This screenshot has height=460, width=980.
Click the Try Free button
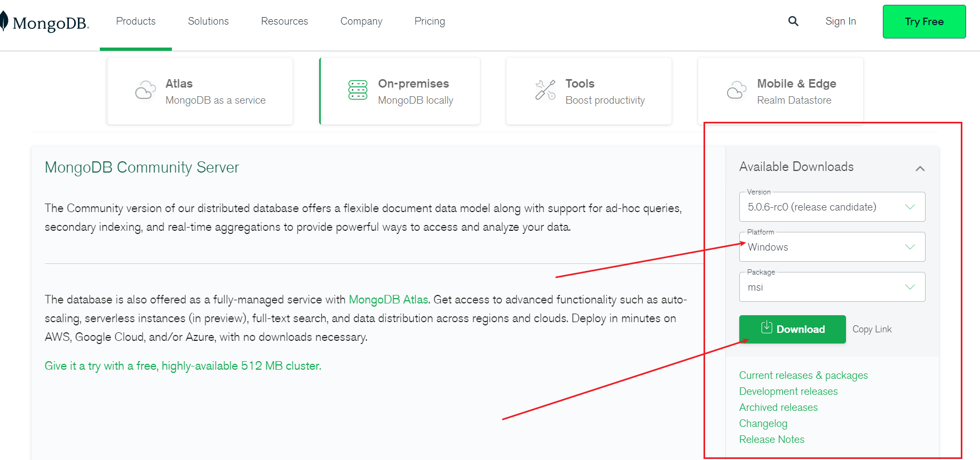point(924,22)
